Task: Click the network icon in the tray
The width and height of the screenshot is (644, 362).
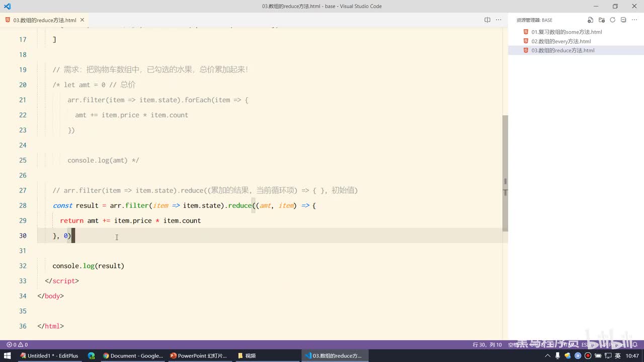Action: point(608,355)
